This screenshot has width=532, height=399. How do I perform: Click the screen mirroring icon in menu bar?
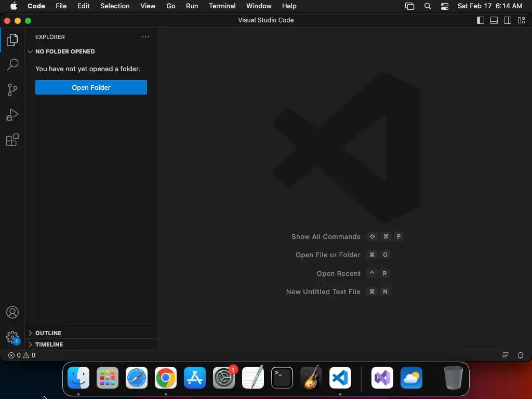pos(409,6)
